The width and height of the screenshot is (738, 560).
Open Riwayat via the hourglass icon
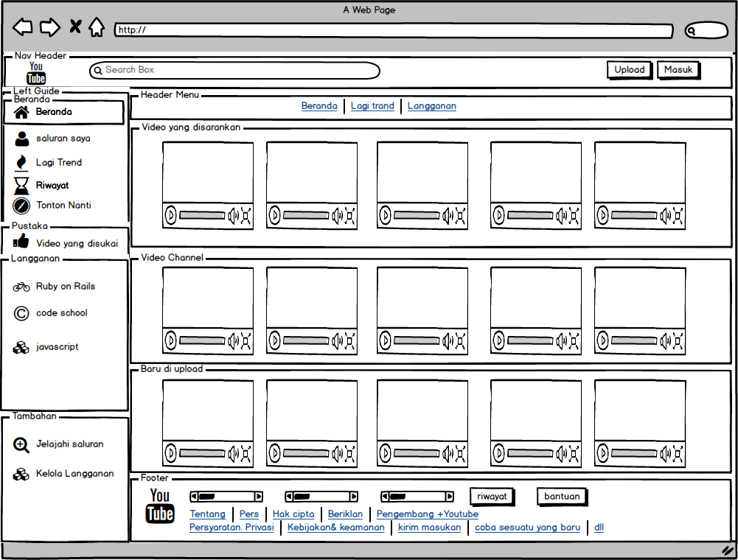[21, 186]
